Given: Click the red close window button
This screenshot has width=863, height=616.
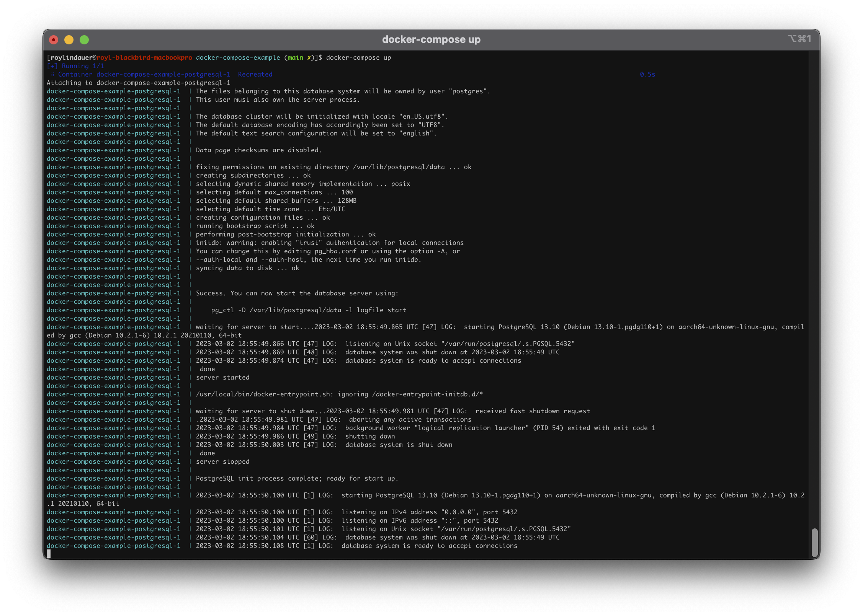Looking at the screenshot, I should pyautogui.click(x=54, y=40).
